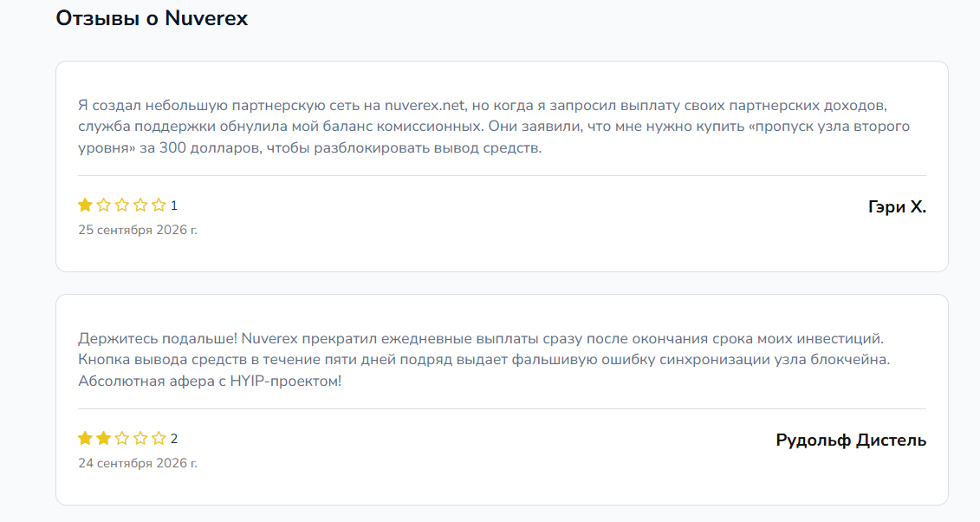This screenshot has width=980, height=522.
Task: Click fourth star in Рудольф Дистель review
Action: (140, 438)
